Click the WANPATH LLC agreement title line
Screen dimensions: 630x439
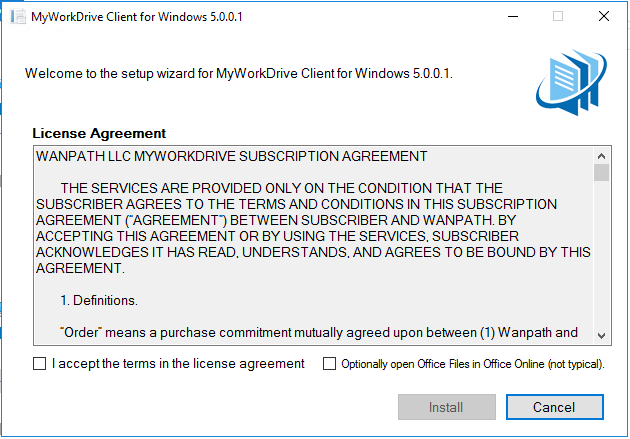[x=231, y=156]
